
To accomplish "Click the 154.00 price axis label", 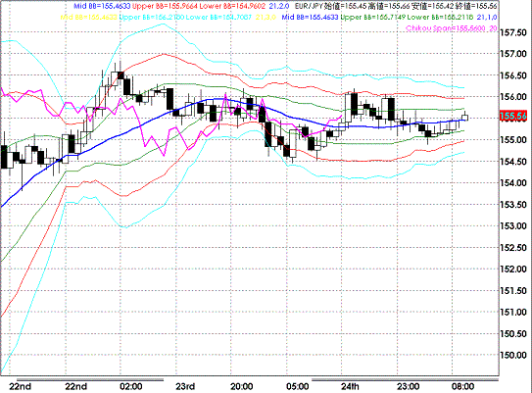I will click(513, 183).
